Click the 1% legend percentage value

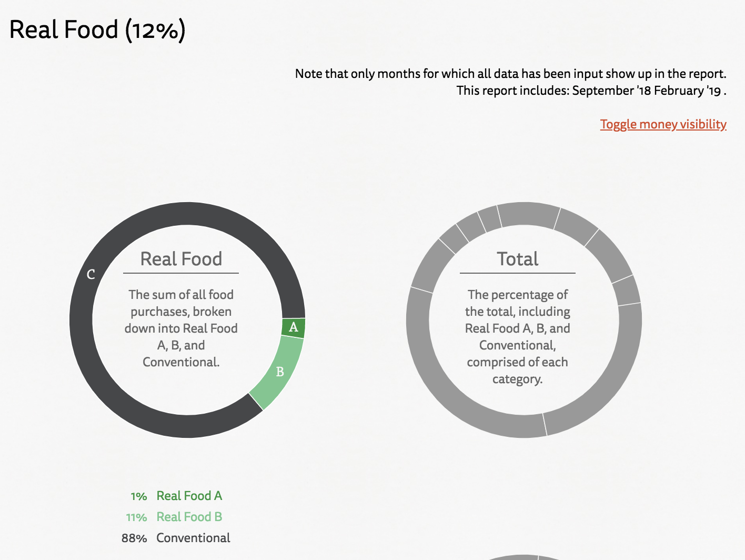(139, 496)
